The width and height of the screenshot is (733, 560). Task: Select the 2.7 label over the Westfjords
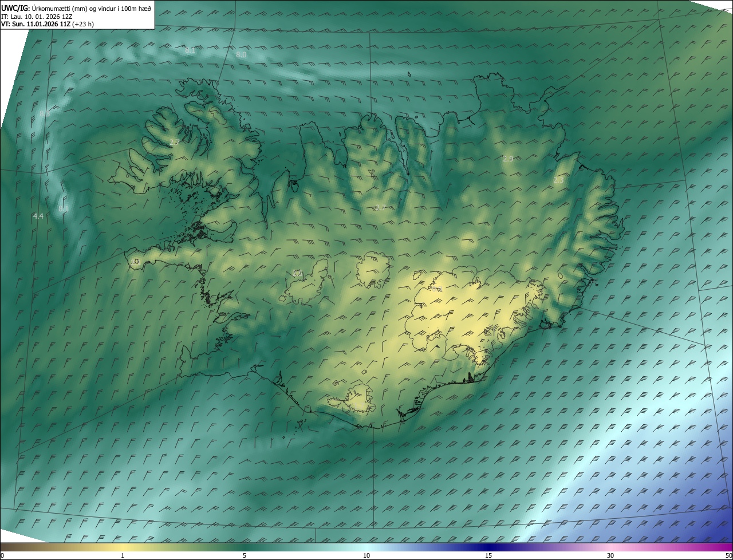click(x=175, y=142)
